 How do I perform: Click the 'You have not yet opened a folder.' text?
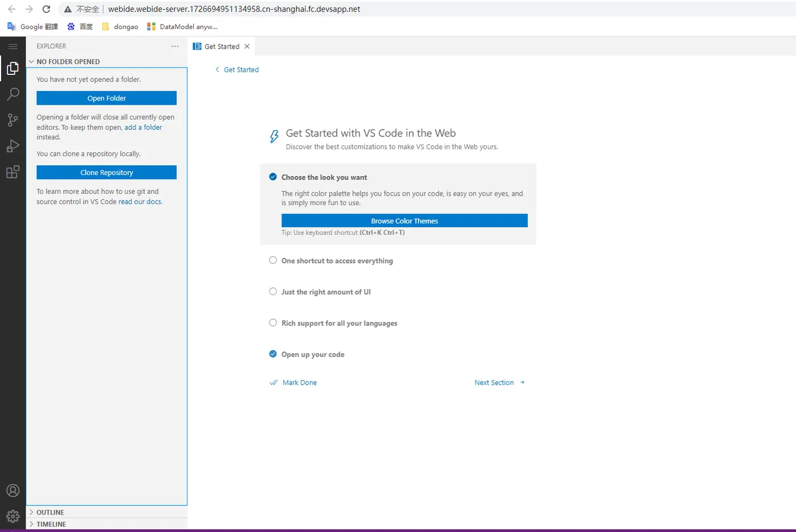(89, 80)
